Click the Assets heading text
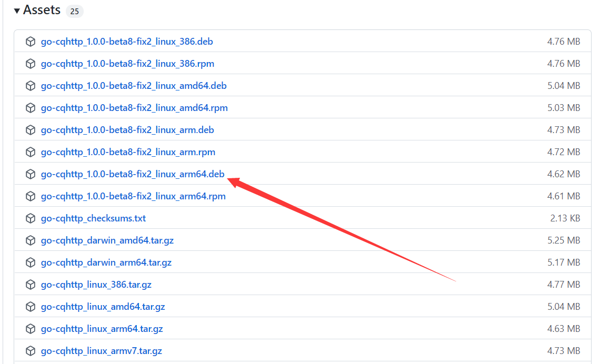Image resolution: width=600 pixels, height=364 pixels. (x=42, y=10)
